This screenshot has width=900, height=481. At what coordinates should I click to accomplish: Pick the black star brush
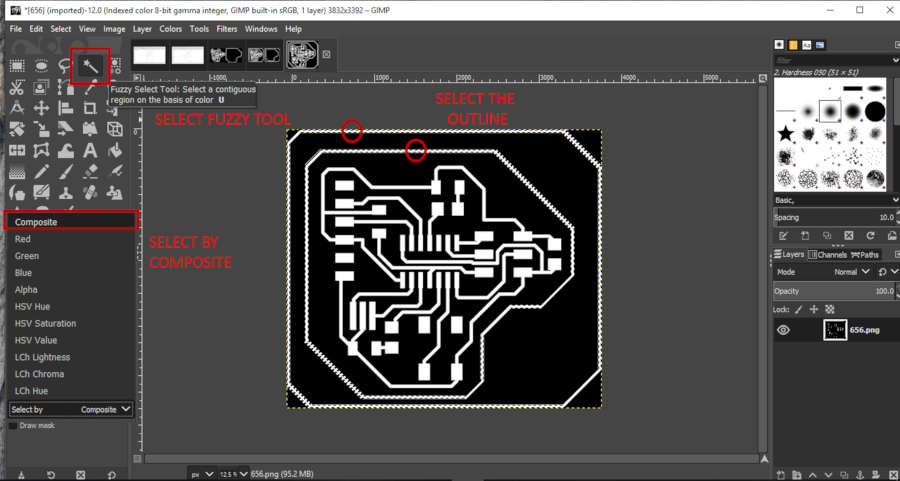pyautogui.click(x=785, y=134)
